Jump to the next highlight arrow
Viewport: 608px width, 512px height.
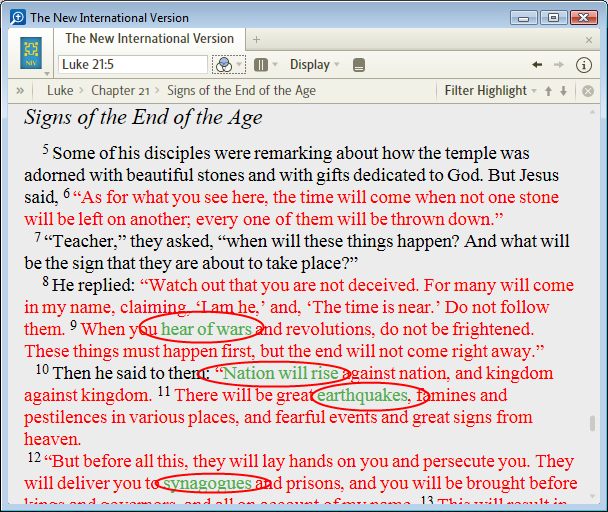563,91
